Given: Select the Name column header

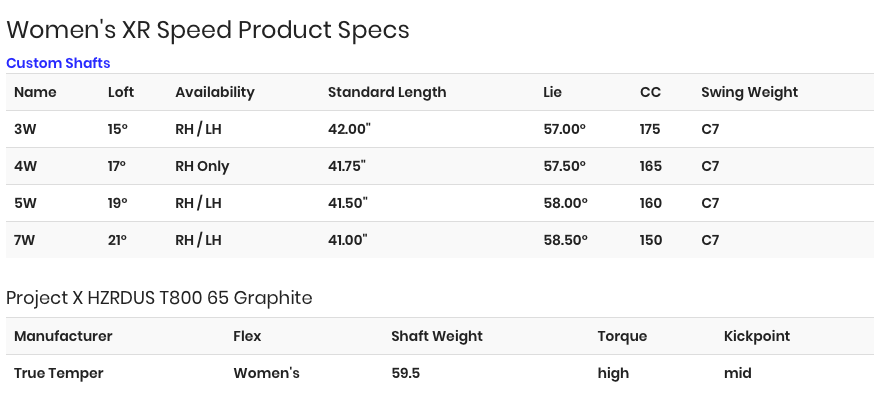Looking at the screenshot, I should point(35,92).
